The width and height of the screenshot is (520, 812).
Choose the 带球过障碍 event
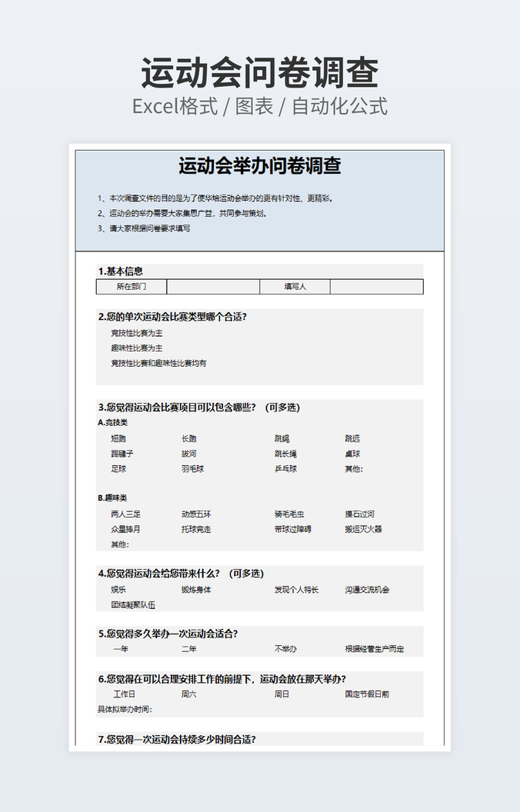[x=292, y=529]
